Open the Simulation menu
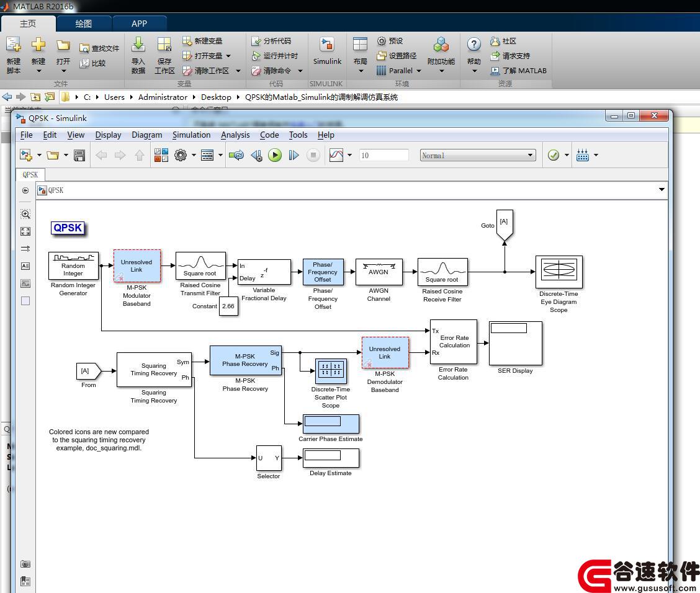The width and height of the screenshot is (700, 593). (192, 135)
